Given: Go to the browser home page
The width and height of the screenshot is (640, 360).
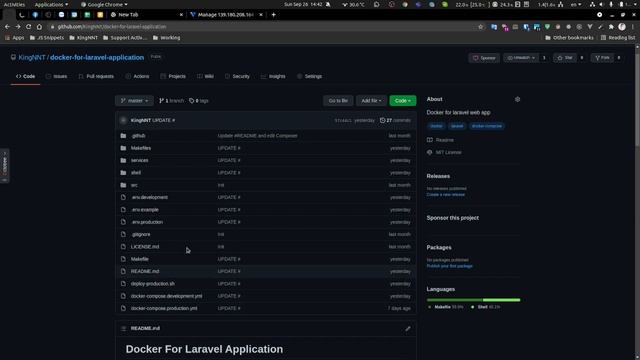Looking at the screenshot, I should 39,27.
